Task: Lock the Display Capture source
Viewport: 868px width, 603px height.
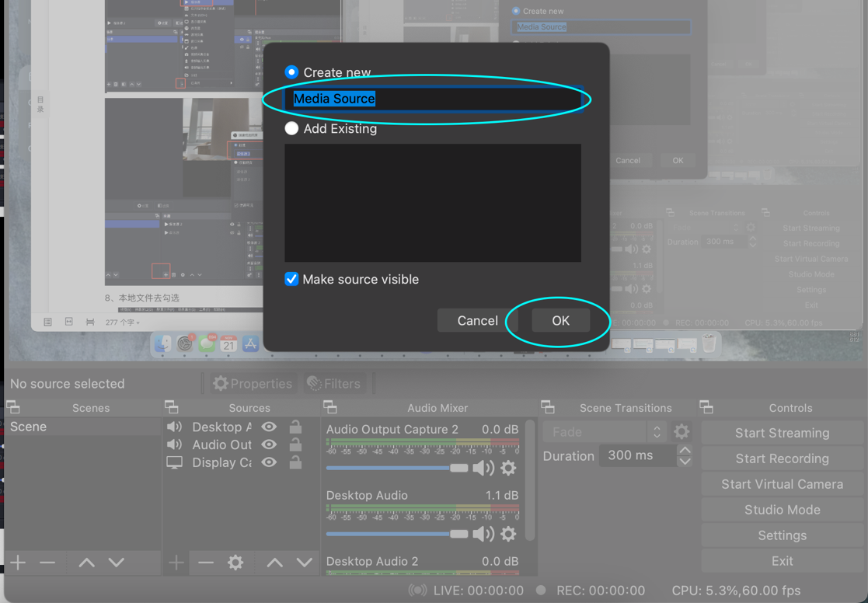Action: click(x=295, y=462)
